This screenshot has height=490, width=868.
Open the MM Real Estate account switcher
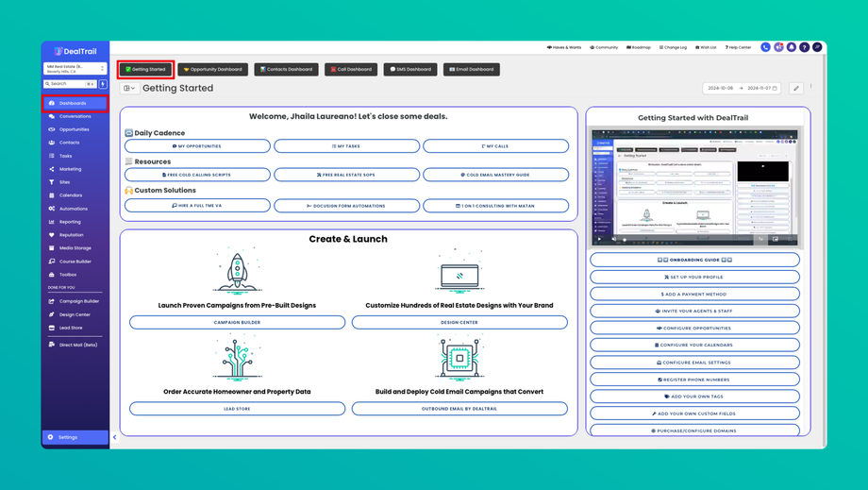pyautogui.click(x=75, y=69)
